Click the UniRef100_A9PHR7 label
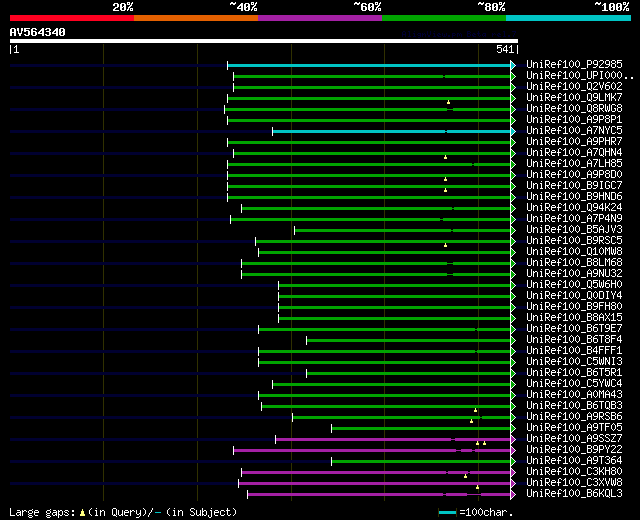 point(574,141)
